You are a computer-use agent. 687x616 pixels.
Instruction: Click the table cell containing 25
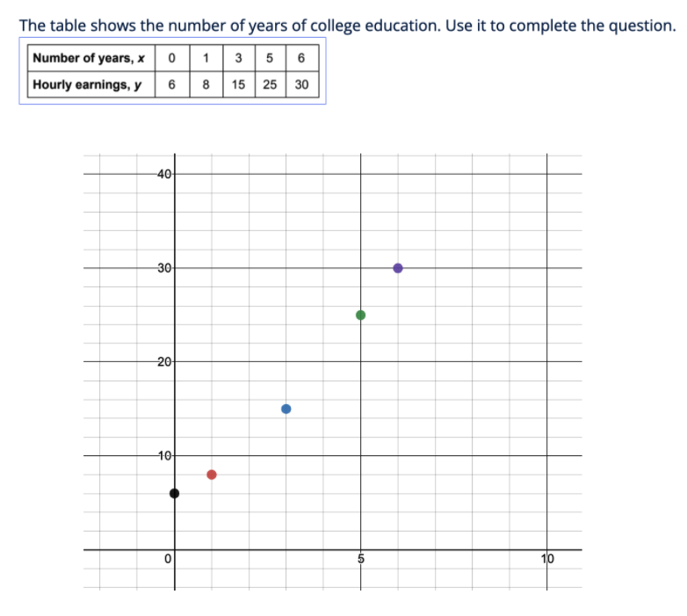tap(270, 85)
